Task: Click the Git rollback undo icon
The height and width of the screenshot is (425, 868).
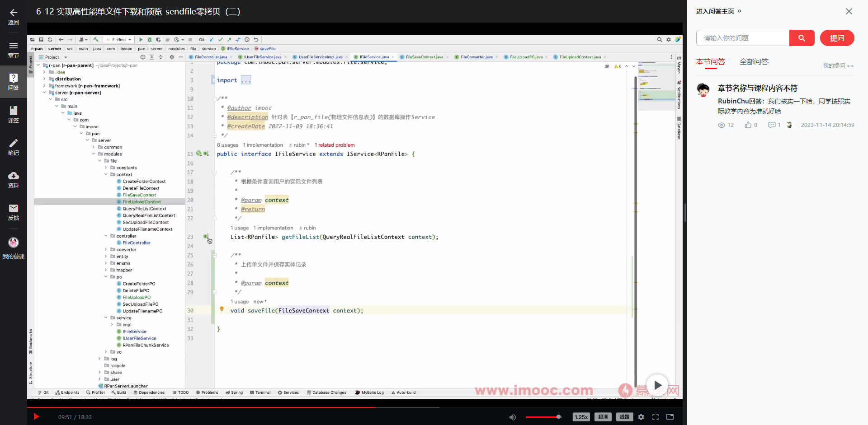Action: (x=256, y=40)
